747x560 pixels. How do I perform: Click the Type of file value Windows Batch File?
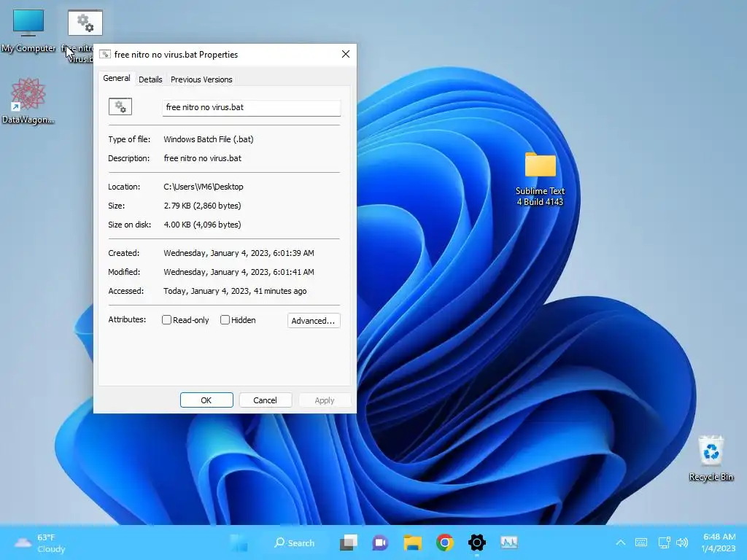pos(208,139)
